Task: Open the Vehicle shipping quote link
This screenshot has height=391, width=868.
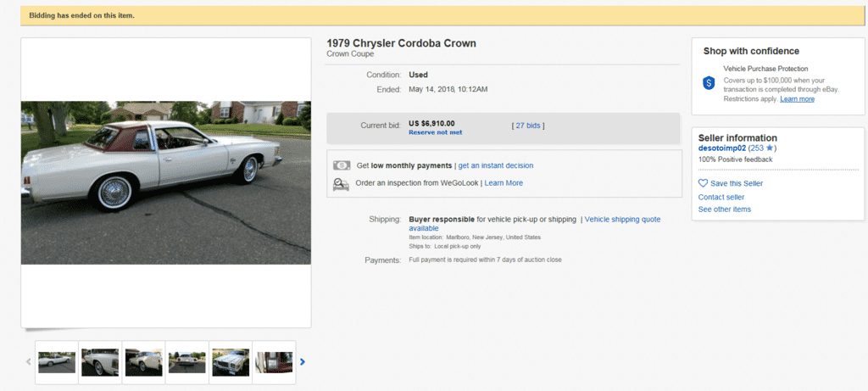Action: click(x=622, y=220)
